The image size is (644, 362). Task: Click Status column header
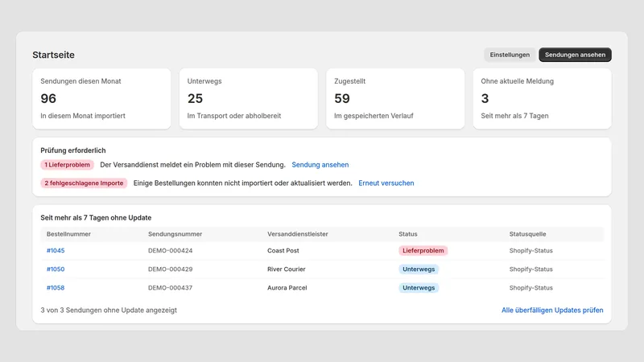408,234
